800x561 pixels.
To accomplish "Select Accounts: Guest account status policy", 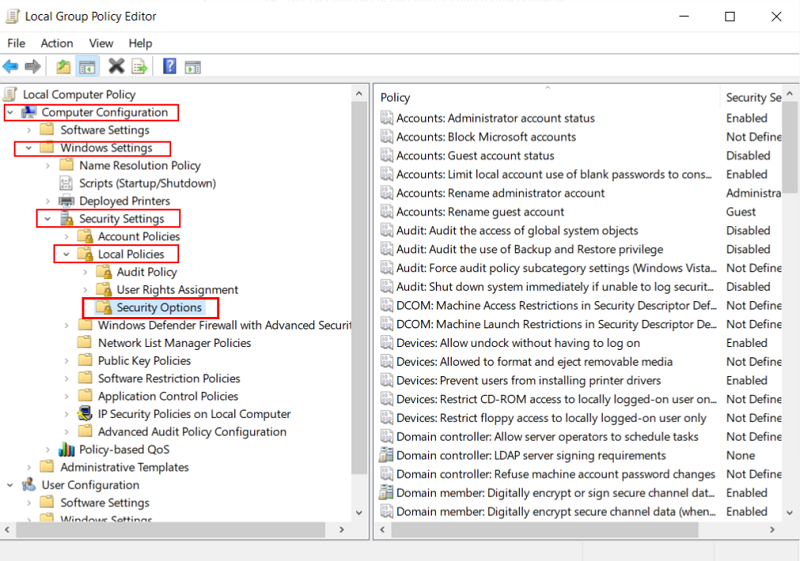I will point(475,156).
